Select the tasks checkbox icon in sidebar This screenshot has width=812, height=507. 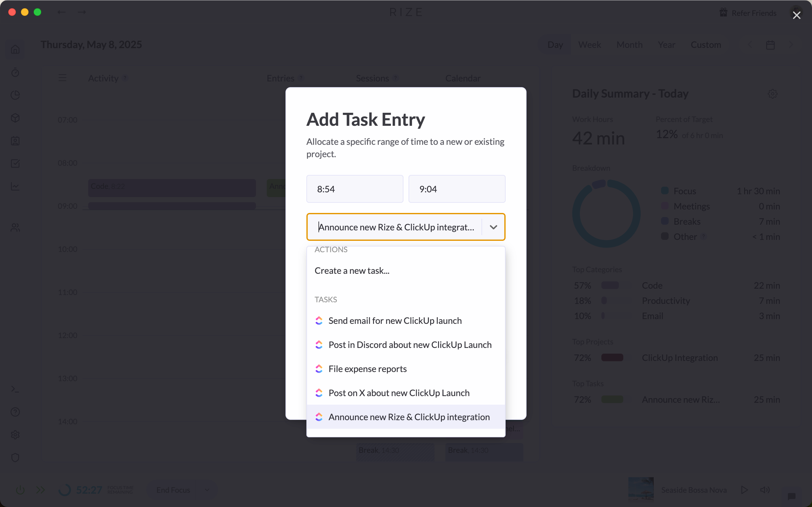(15, 163)
